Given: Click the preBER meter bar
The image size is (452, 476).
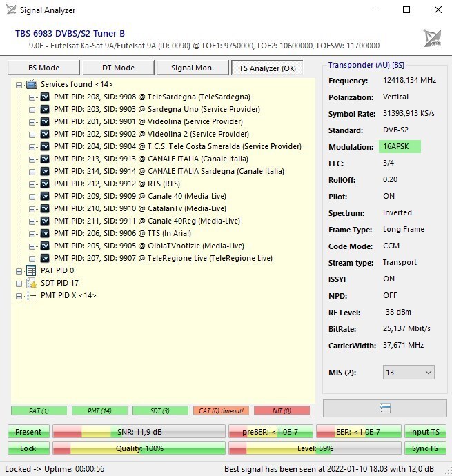Looking at the screenshot, I should (x=271, y=432).
